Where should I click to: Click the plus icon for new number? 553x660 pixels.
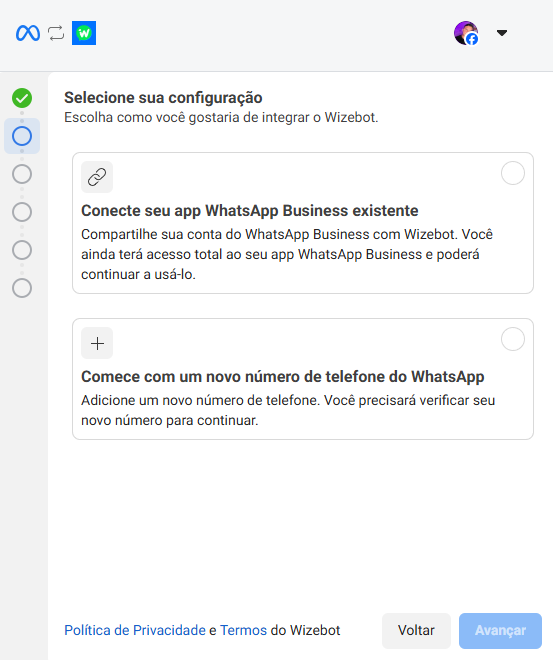(97, 343)
